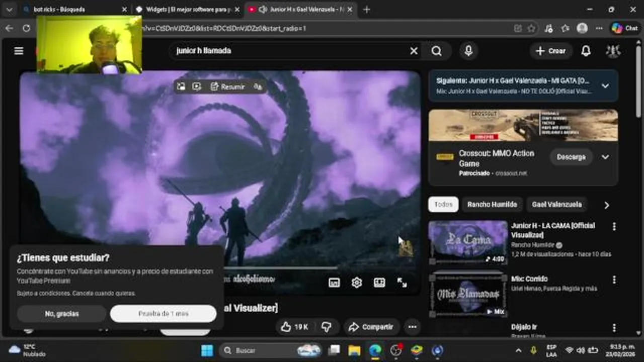Select the Todos filter chip

(443, 205)
